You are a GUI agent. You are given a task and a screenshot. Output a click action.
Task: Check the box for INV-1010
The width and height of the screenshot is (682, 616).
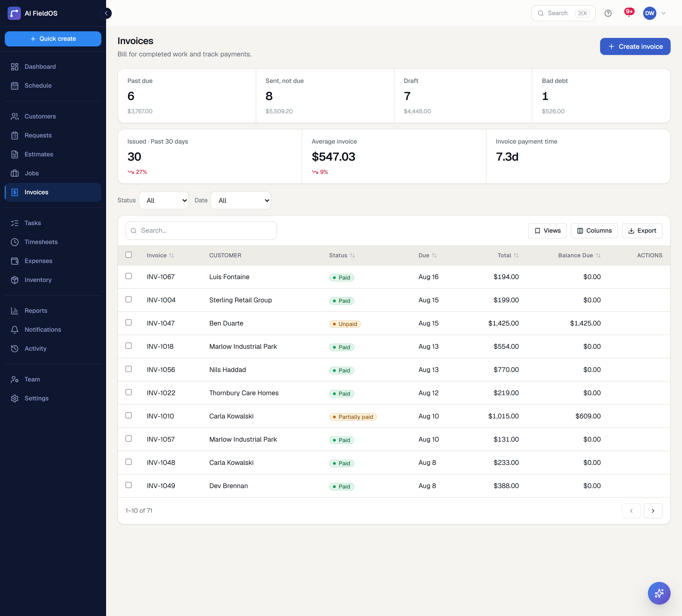click(x=129, y=415)
